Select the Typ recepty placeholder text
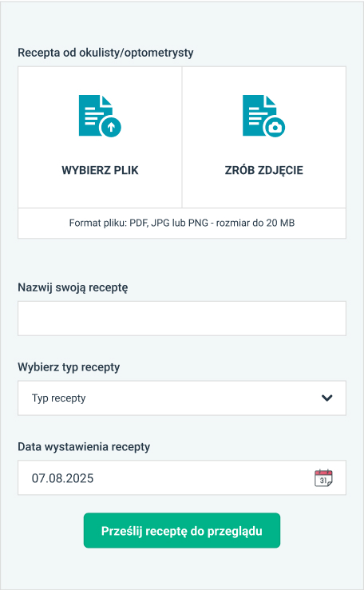The image size is (364, 590). pos(58,398)
